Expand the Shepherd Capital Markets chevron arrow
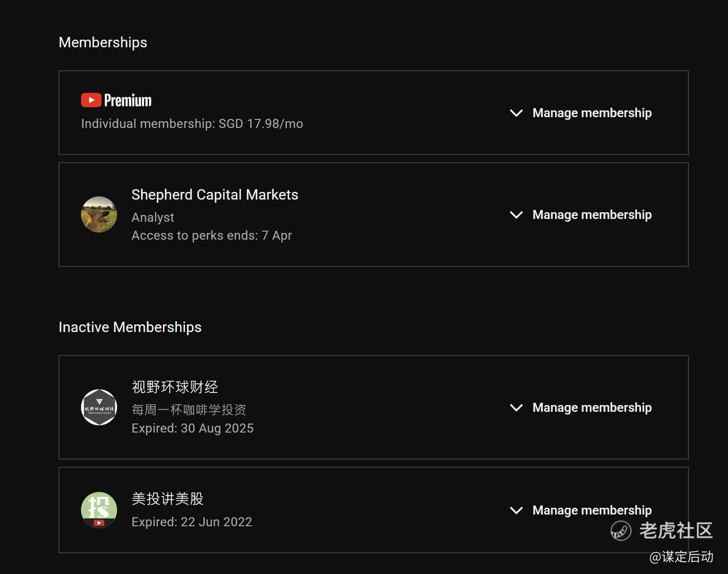Viewport: 728px width, 574px height. pyautogui.click(x=516, y=214)
